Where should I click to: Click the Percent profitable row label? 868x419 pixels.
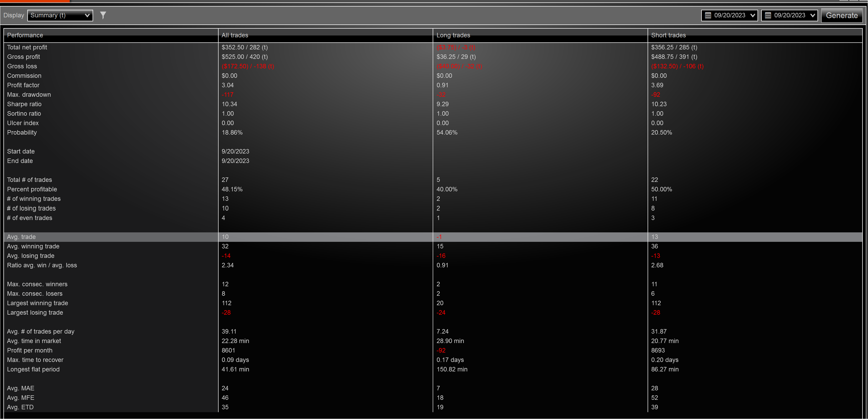pos(32,189)
